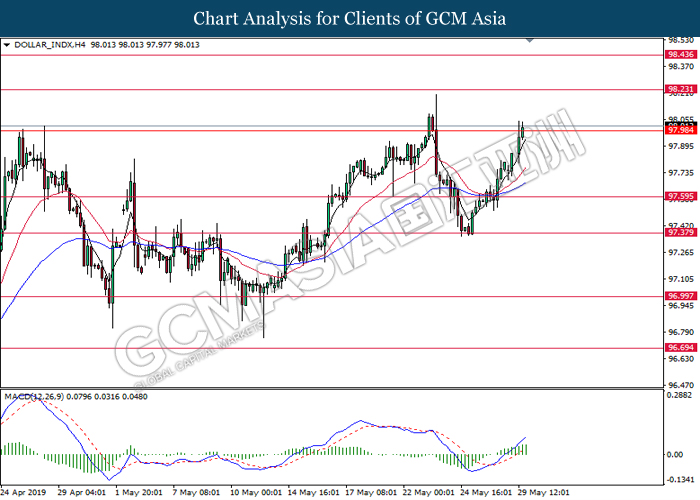Click the 97.105 price axis value
The image size is (700, 500).
pos(681,279)
